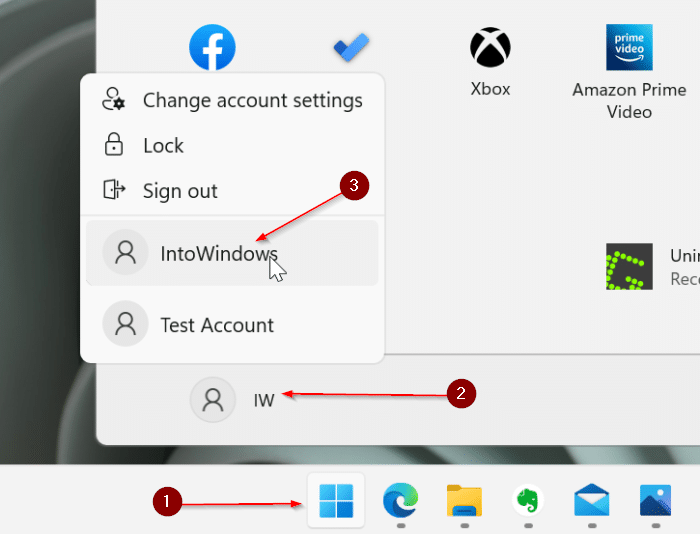
Task: Launch Evernote from the taskbar
Action: [x=528, y=501]
